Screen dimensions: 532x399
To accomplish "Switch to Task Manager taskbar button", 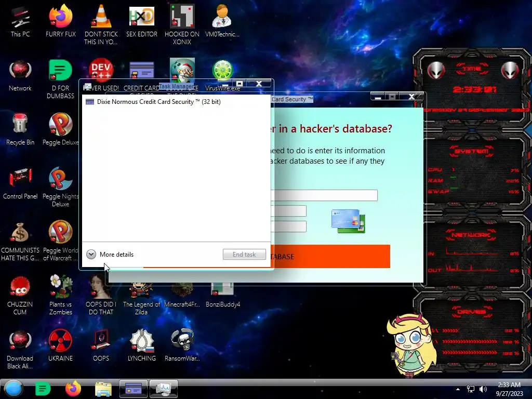I will click(x=164, y=389).
